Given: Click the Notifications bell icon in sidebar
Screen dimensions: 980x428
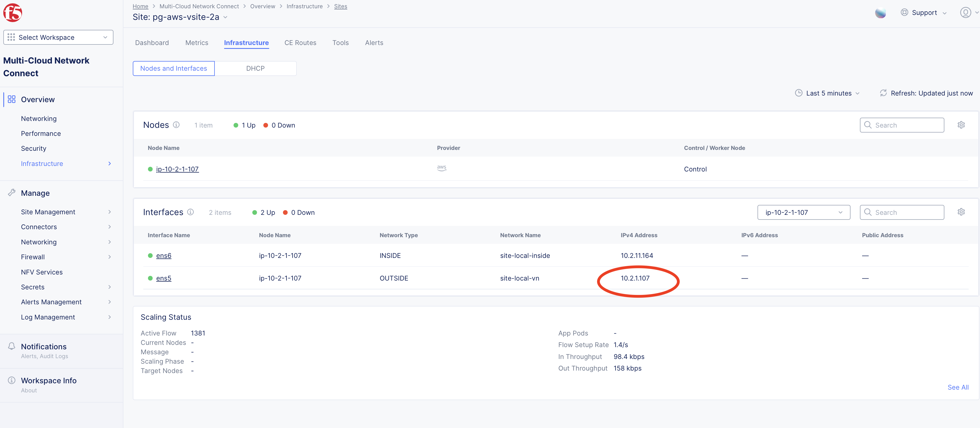Looking at the screenshot, I should (x=11, y=346).
